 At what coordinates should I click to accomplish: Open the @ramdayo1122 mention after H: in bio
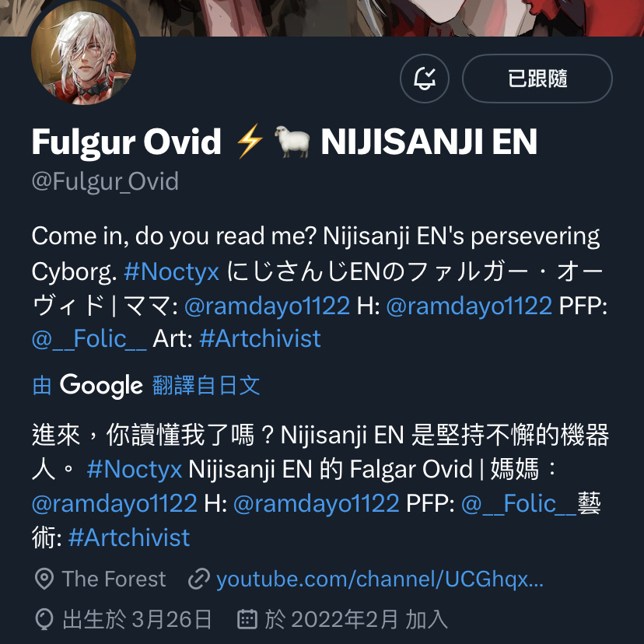(x=469, y=306)
